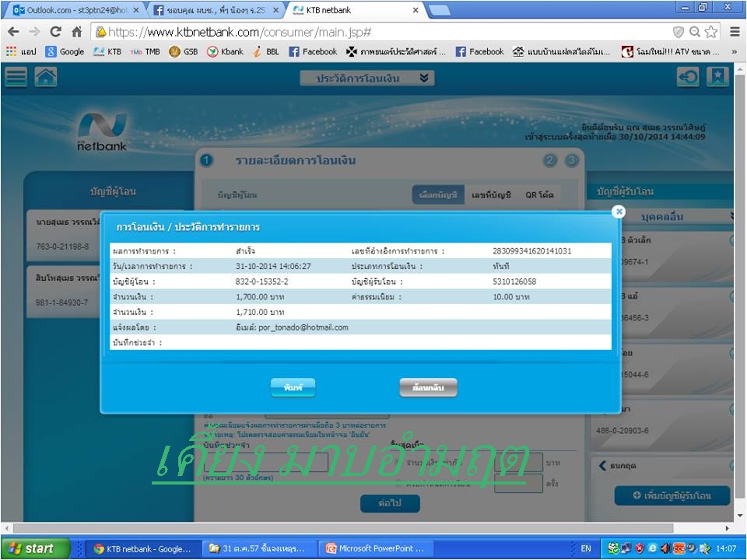
Task: Click the logout arrow icon in header
Action: coord(688,77)
